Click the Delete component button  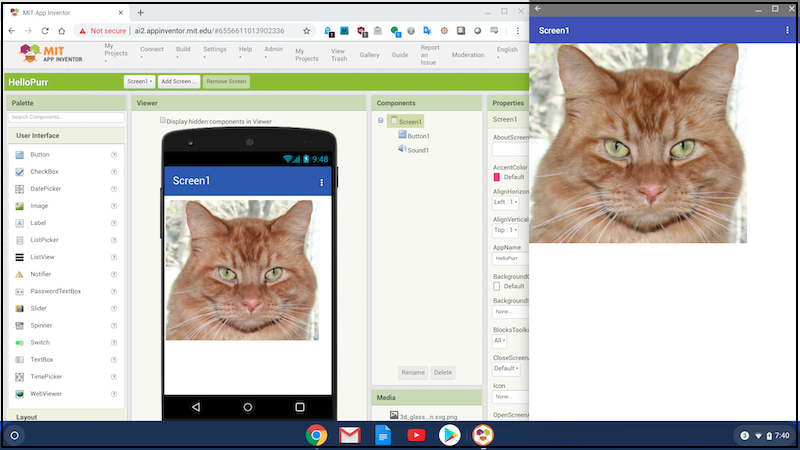click(442, 372)
